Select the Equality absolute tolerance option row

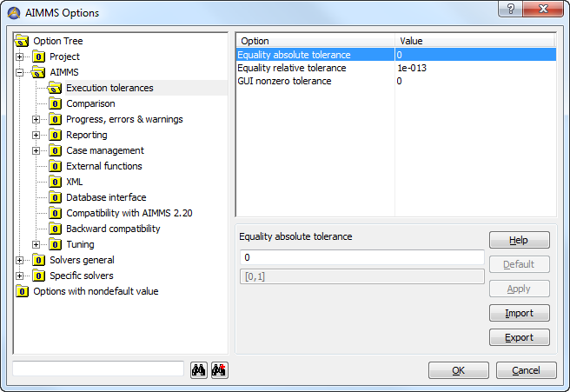[x=396, y=55]
